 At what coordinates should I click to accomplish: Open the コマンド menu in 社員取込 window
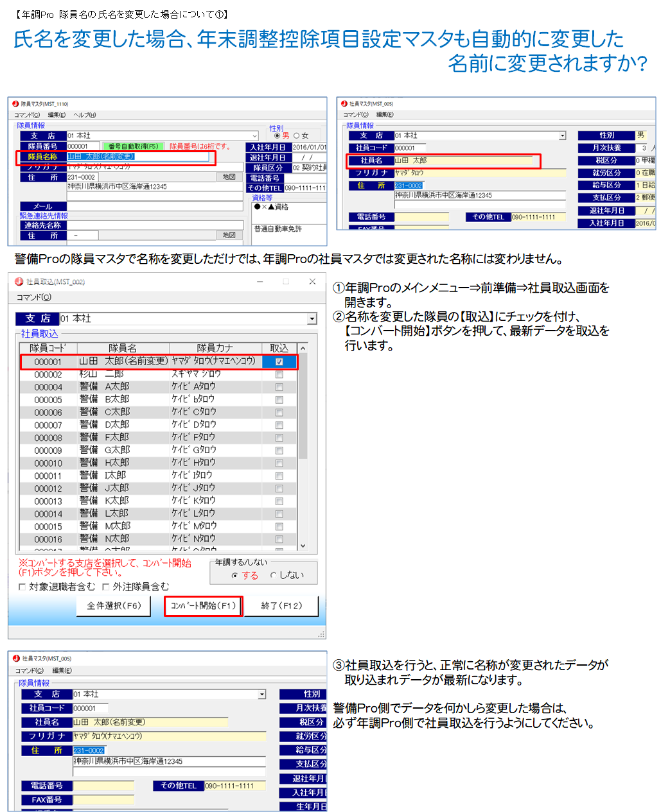[x=33, y=297]
